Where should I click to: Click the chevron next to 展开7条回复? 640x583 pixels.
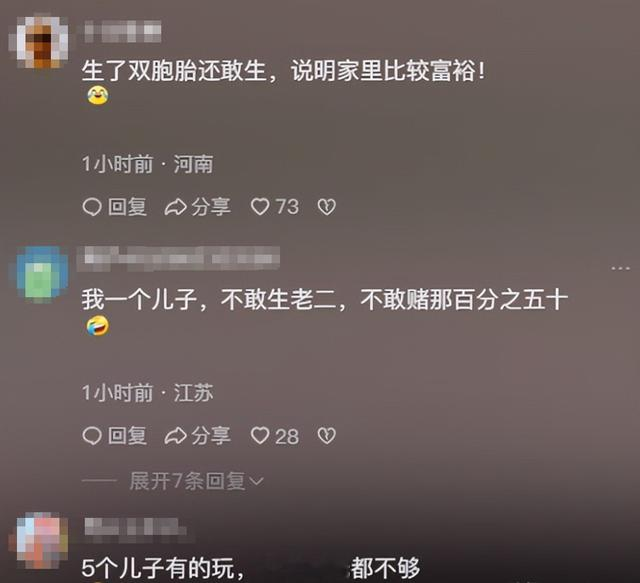[x=256, y=482]
